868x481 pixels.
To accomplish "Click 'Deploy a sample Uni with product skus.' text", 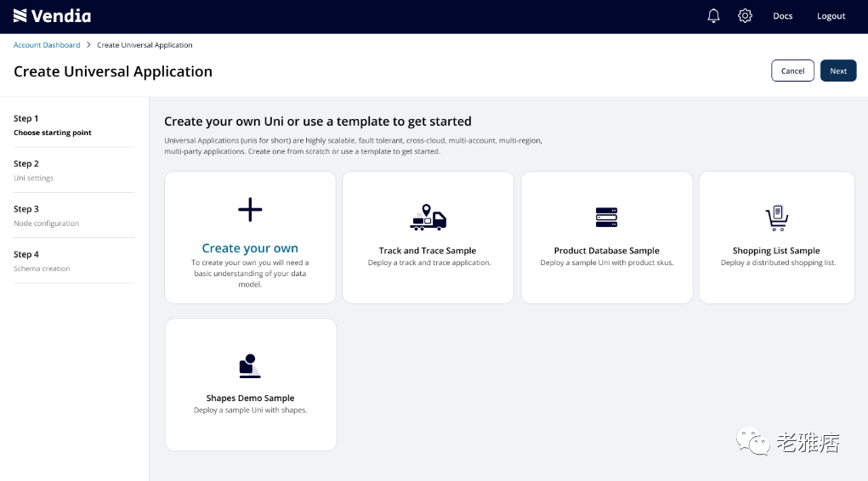I will (x=607, y=263).
